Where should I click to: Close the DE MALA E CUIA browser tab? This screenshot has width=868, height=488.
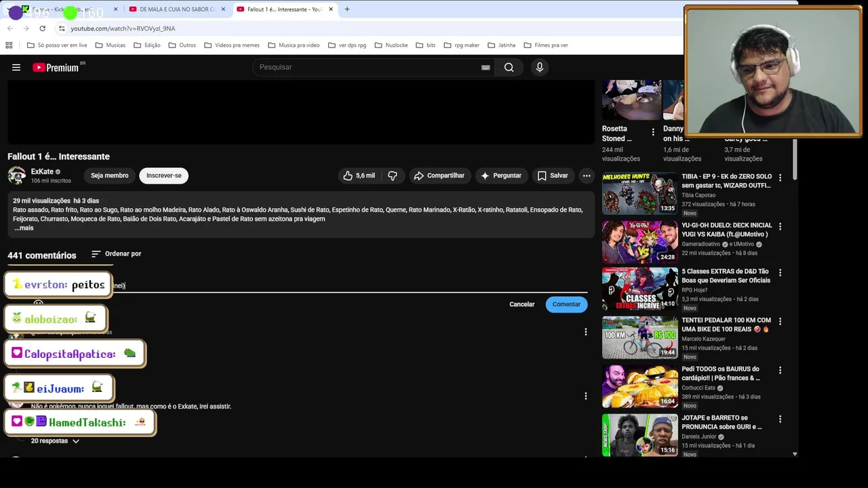click(223, 9)
